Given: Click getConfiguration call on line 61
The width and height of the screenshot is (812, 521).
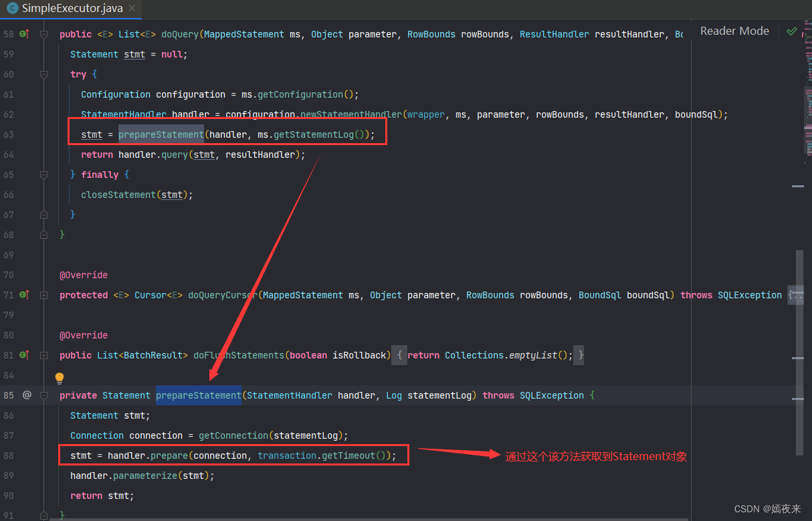Looking at the screenshot, I should 300,94.
